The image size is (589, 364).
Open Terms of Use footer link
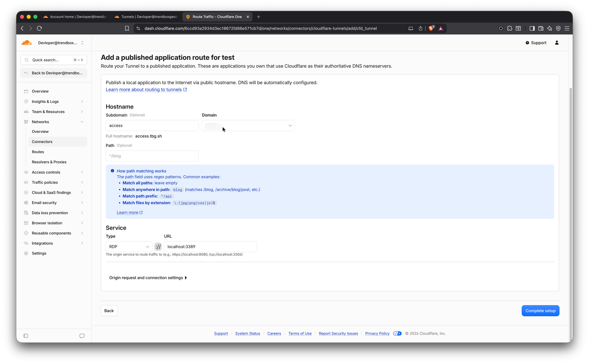point(300,333)
